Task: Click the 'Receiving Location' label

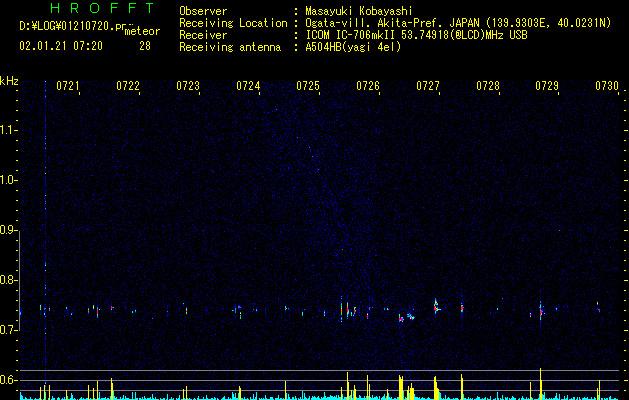Action: [x=233, y=23]
